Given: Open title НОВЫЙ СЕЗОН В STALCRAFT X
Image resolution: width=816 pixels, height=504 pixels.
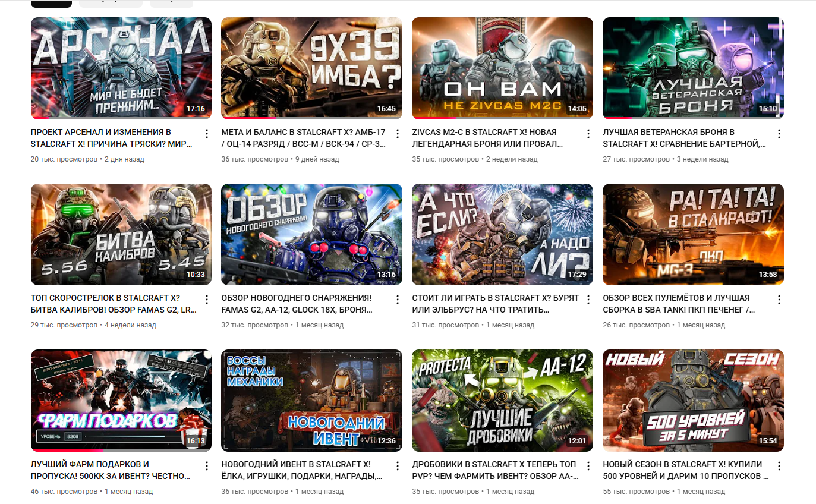Looking at the screenshot, I should 686,470.
